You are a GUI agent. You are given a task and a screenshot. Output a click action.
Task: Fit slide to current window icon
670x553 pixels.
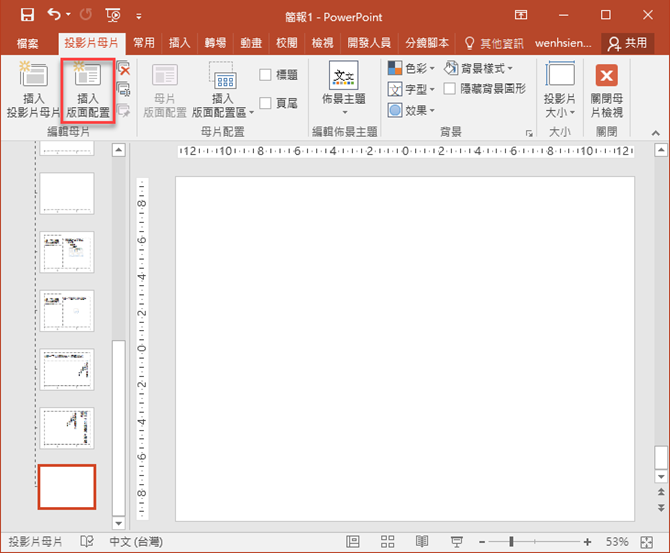647,542
